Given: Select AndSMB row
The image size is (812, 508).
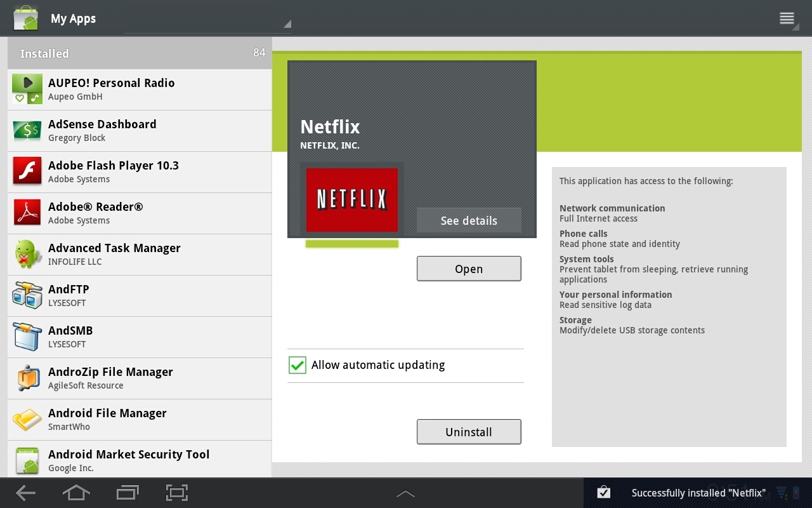Looking at the screenshot, I should click(x=140, y=337).
